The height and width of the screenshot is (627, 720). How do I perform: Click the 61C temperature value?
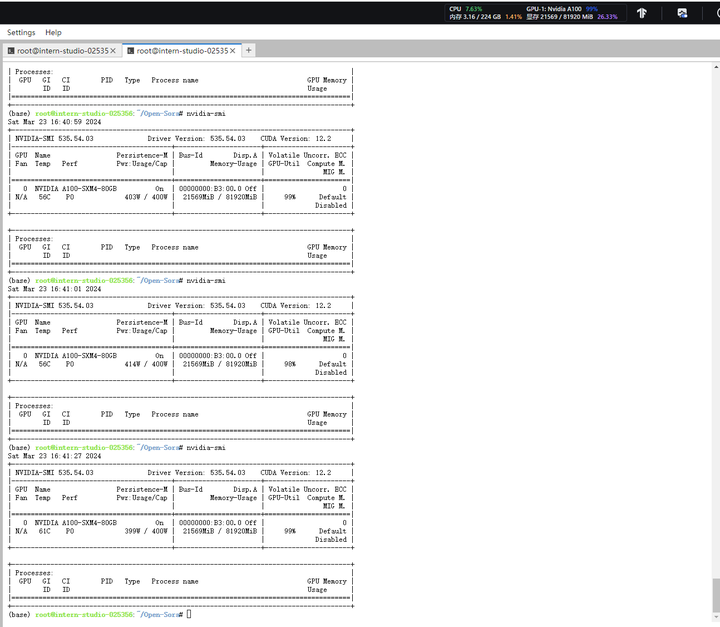pos(45,531)
